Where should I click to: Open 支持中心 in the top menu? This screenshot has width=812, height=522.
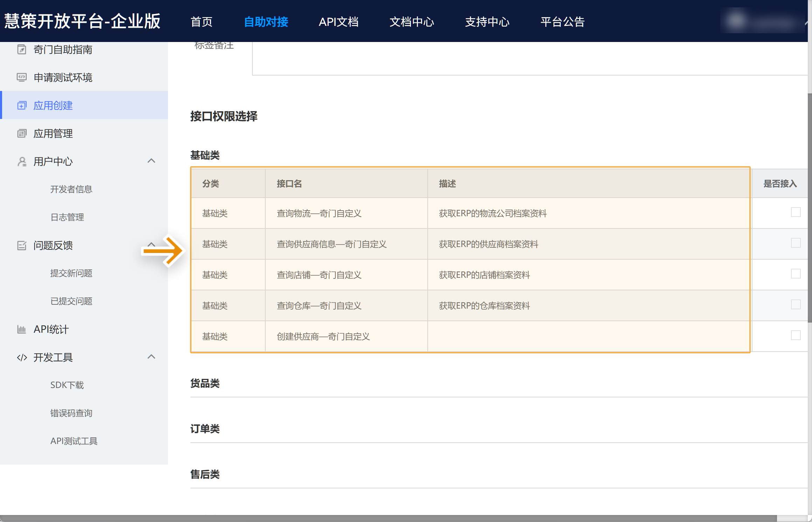[487, 22]
